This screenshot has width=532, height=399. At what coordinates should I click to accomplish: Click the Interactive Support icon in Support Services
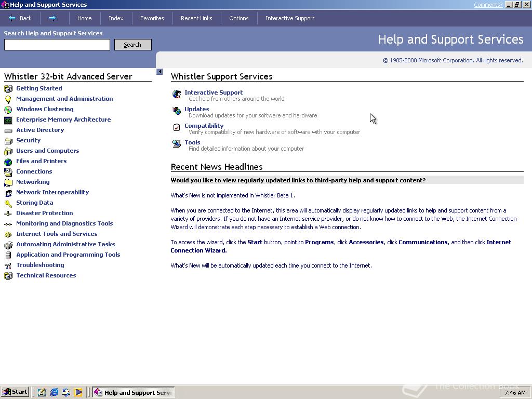click(177, 94)
